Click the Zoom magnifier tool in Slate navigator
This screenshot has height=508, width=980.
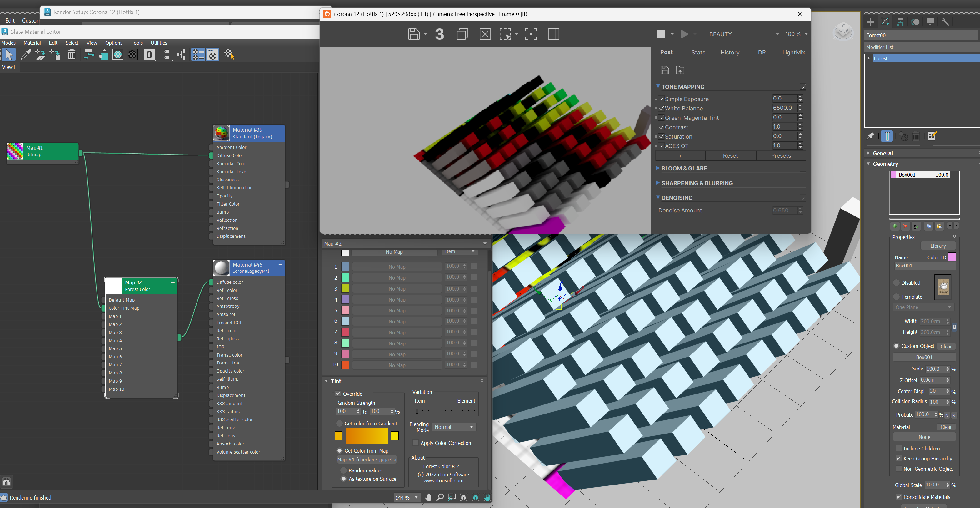(440, 497)
